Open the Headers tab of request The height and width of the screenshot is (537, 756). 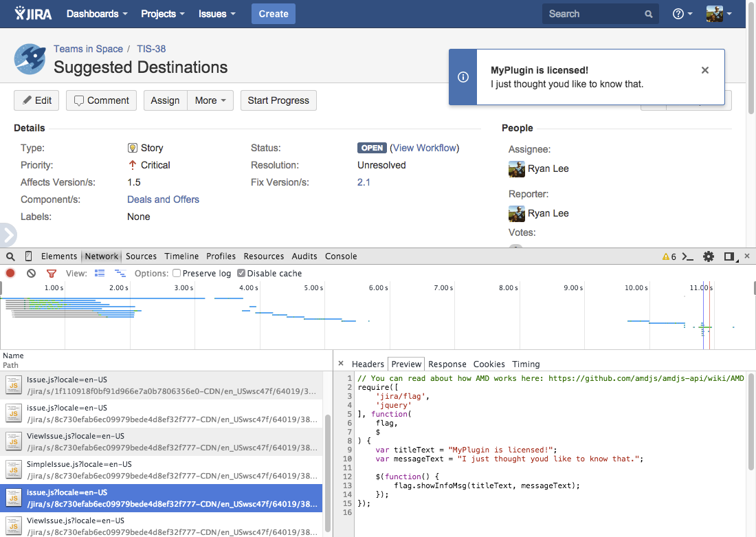click(368, 364)
